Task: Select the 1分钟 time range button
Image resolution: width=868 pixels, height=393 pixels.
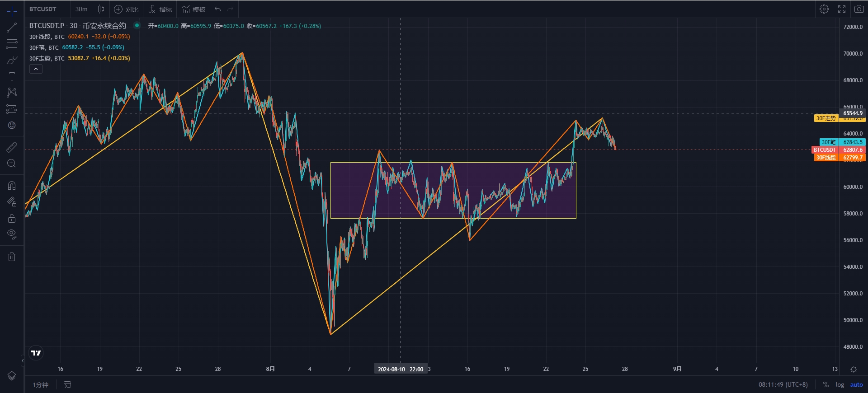Action: pos(41,385)
